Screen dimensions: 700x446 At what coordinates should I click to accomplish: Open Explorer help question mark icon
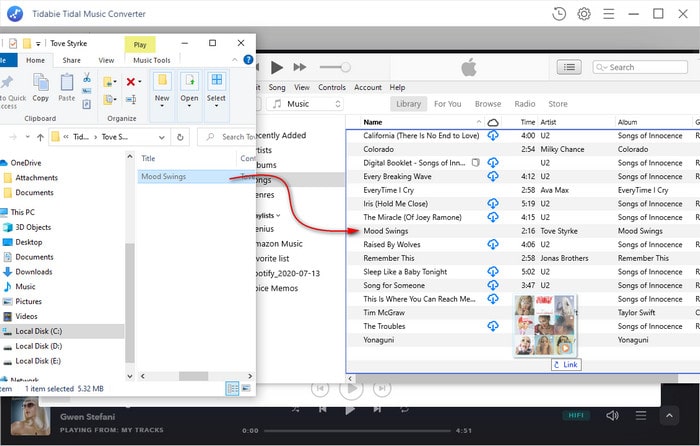248,60
